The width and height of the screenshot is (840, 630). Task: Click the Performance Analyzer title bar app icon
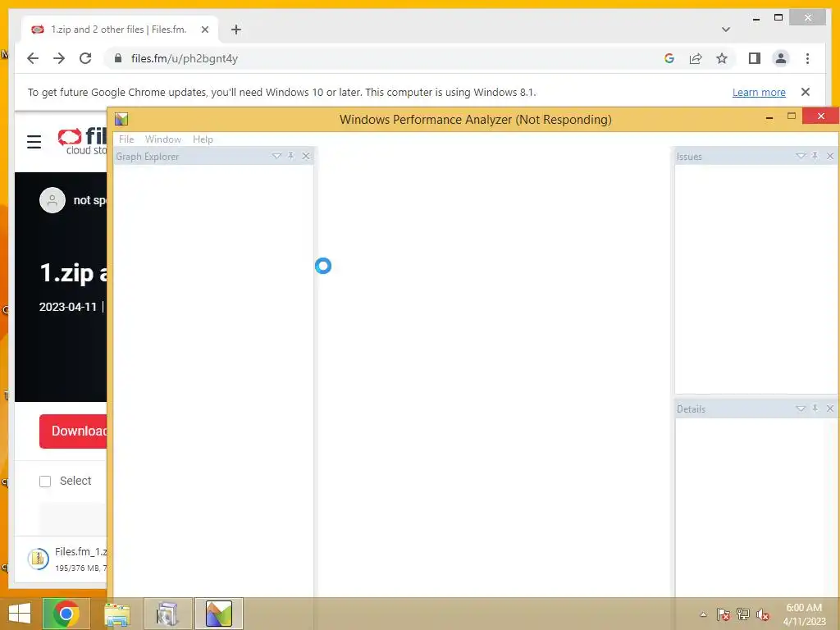point(121,119)
